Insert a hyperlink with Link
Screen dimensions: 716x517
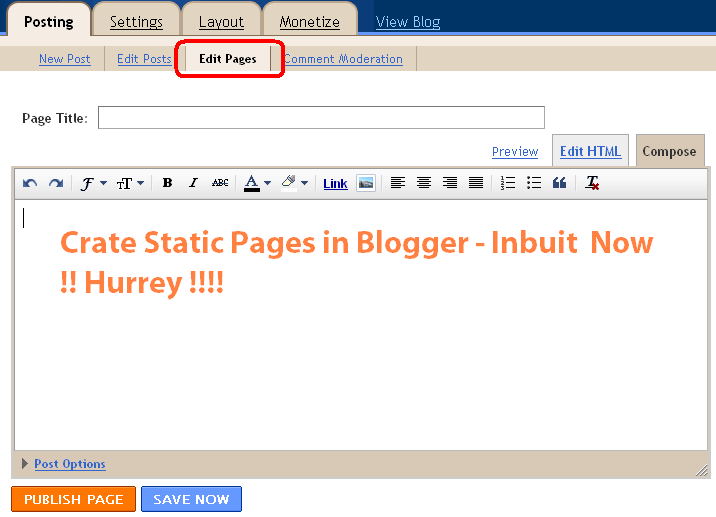pos(335,184)
